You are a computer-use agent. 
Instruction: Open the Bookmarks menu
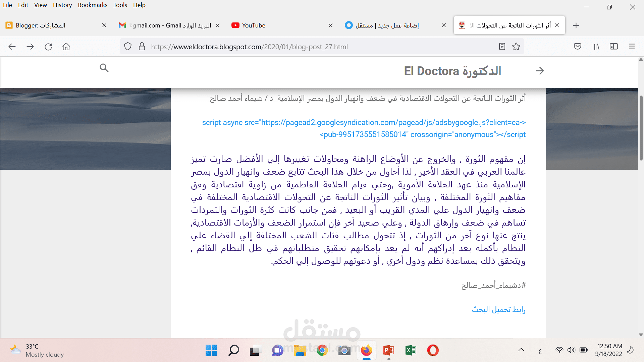point(93,5)
